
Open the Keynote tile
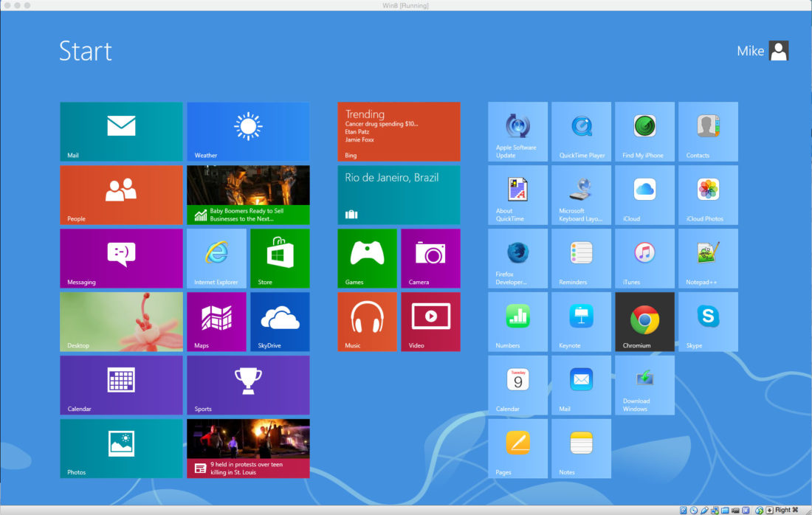[581, 322]
